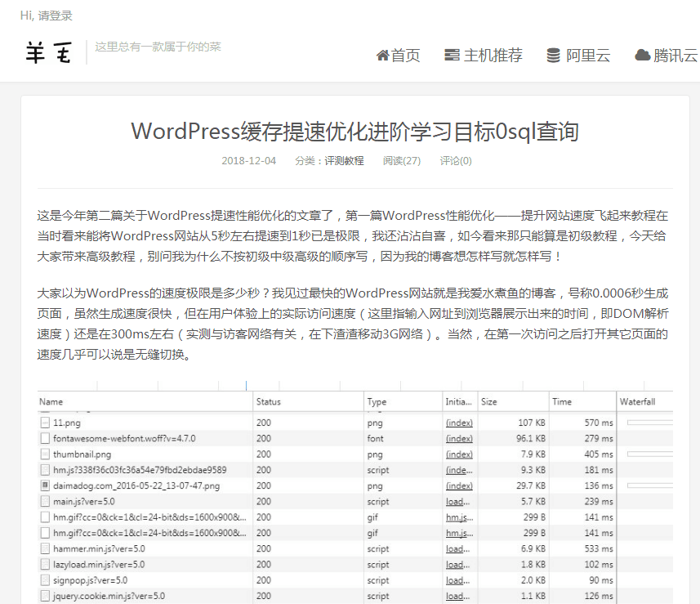Image resolution: width=700 pixels, height=604 pixels.
Task: Select the signpop.js?ver=5.0 entry
Action: coord(90,580)
